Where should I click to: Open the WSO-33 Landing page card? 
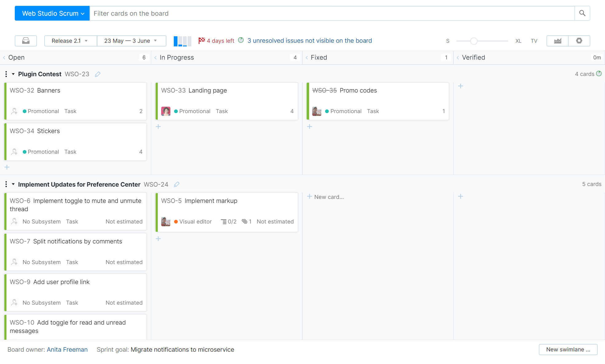[x=207, y=90]
